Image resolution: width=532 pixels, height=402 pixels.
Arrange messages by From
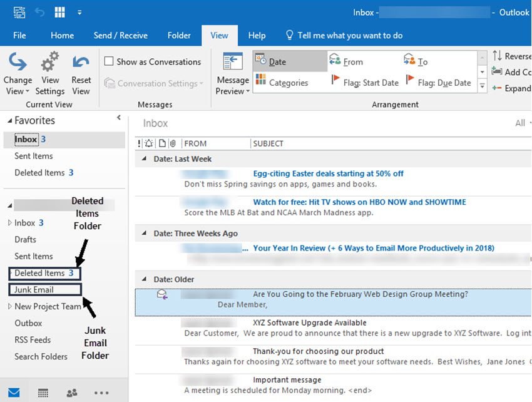349,61
